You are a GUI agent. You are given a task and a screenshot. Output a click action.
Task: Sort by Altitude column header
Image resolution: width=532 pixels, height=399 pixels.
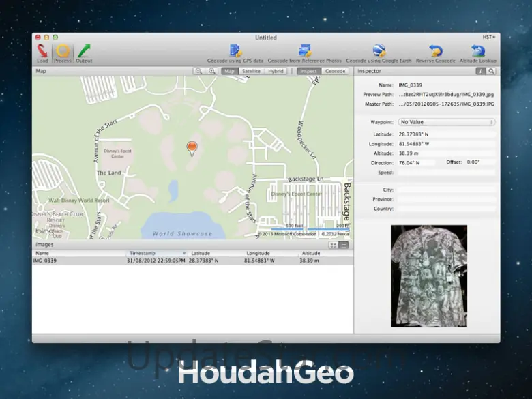tap(326, 253)
